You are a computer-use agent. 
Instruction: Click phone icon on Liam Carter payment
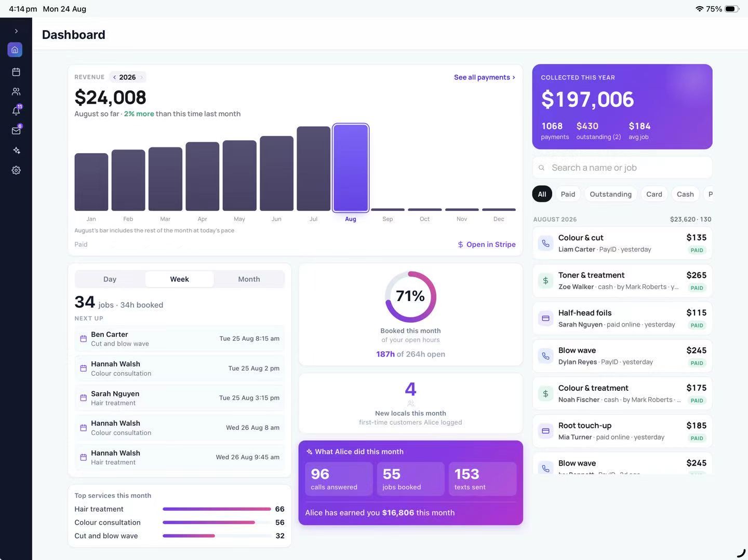pyautogui.click(x=545, y=243)
